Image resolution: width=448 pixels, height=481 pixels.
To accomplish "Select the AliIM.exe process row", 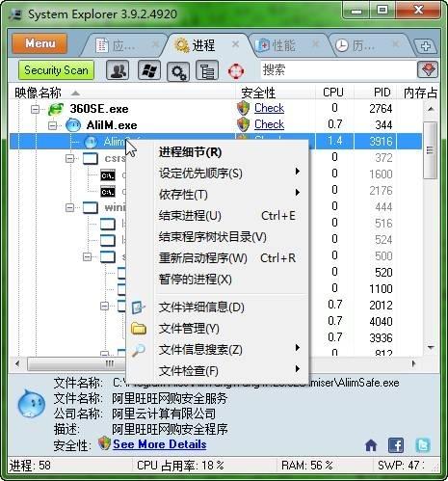I will click(216, 125).
